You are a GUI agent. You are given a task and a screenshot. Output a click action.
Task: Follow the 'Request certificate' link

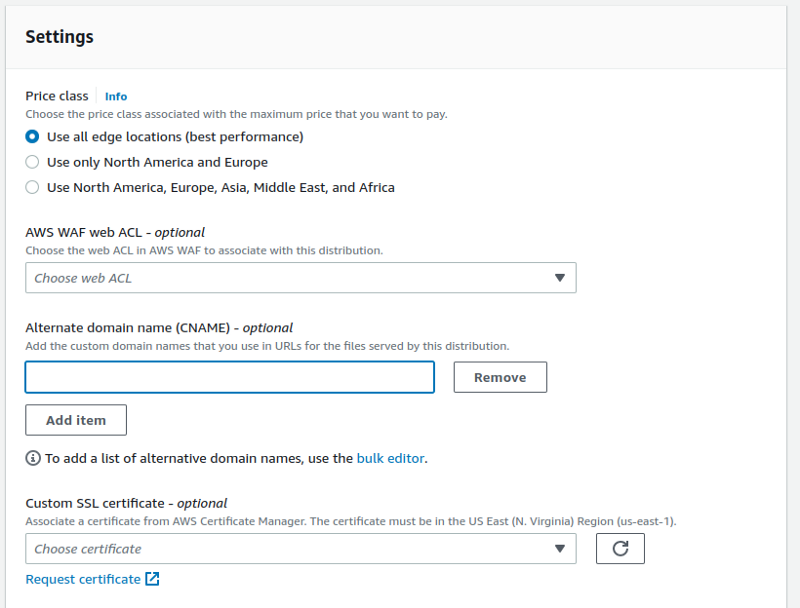coord(83,579)
